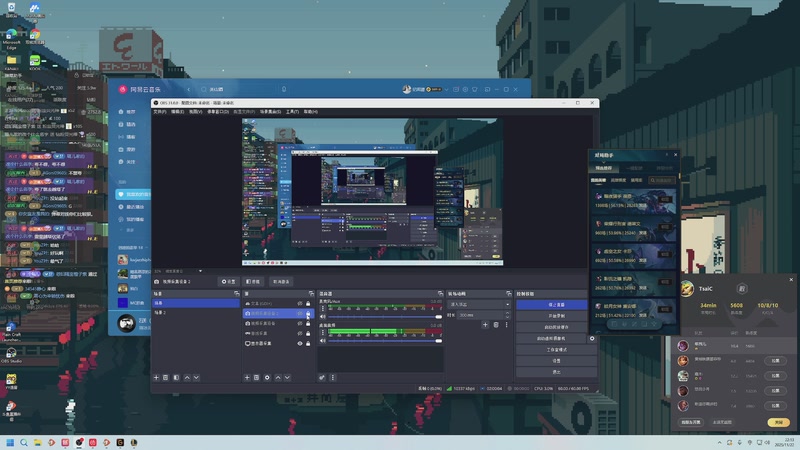Open OBS 帮助(H) menu
This screenshot has height=450, width=800.
pyautogui.click(x=310, y=112)
